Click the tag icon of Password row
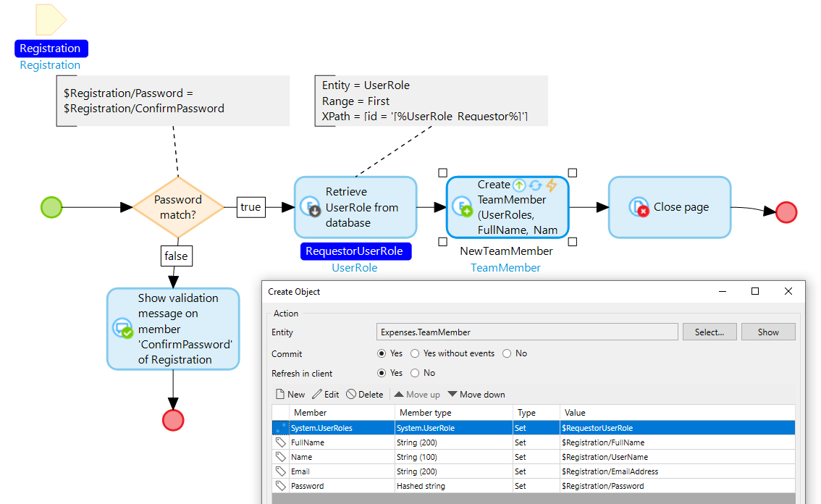The image size is (821, 504). click(281, 486)
